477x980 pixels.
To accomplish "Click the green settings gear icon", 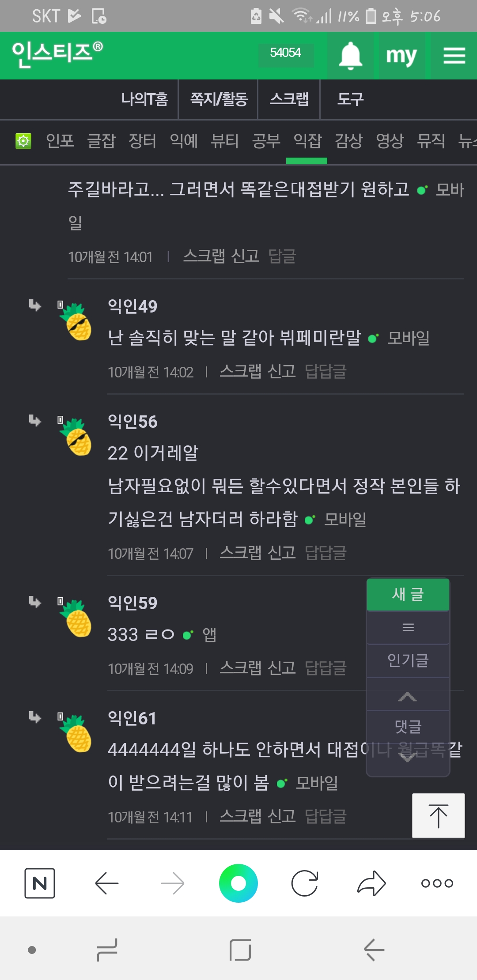I will pyautogui.click(x=23, y=141).
